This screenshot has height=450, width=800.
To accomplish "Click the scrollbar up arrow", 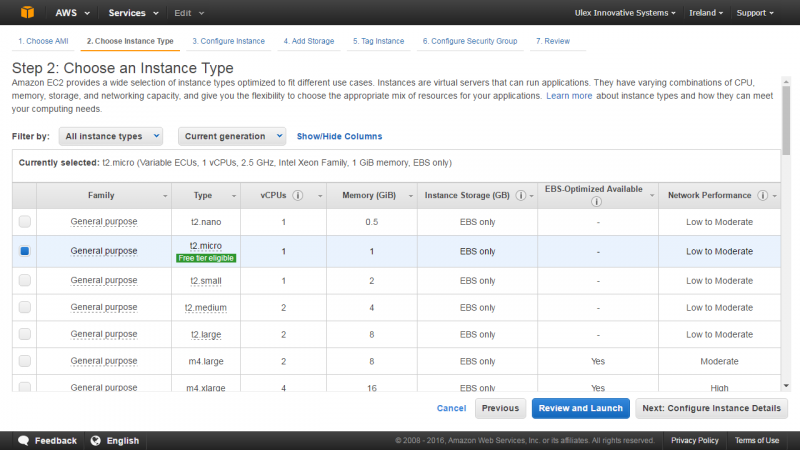I will pos(786,82).
